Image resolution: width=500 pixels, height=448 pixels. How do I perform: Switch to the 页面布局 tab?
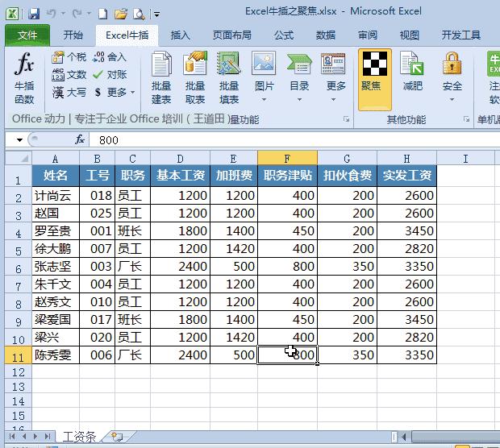coord(231,35)
